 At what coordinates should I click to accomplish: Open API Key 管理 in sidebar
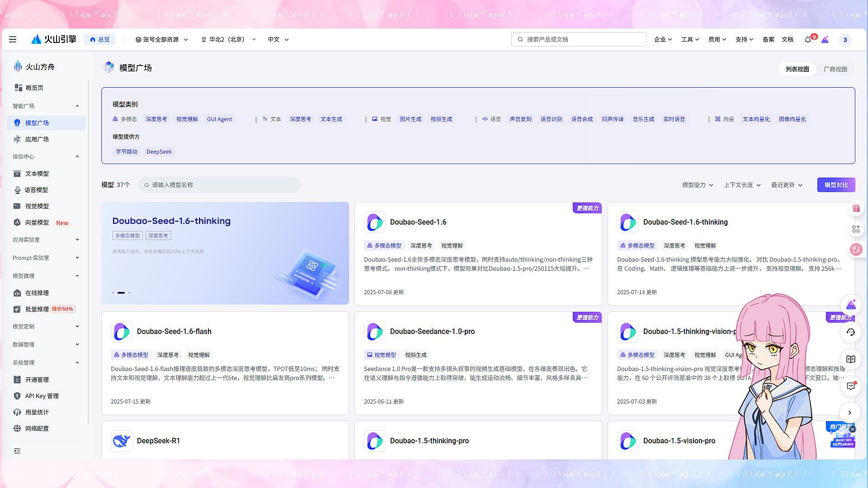pyautogui.click(x=42, y=396)
